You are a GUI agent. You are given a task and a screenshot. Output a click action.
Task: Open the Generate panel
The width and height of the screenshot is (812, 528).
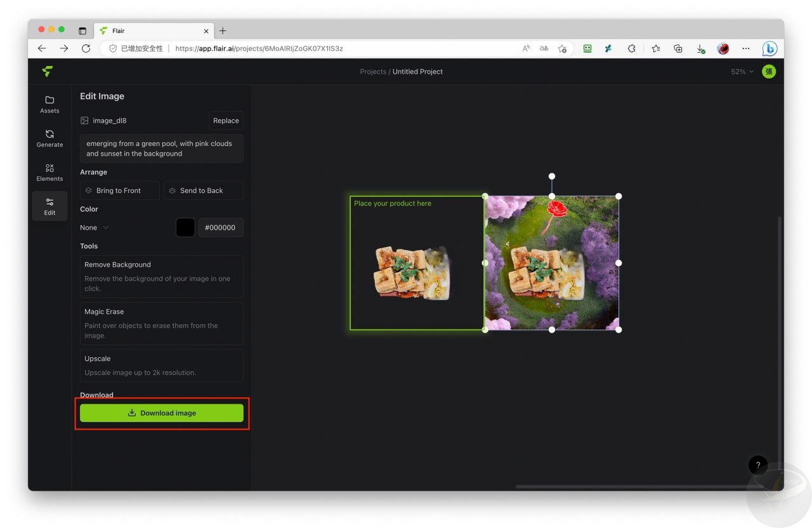[x=49, y=138]
